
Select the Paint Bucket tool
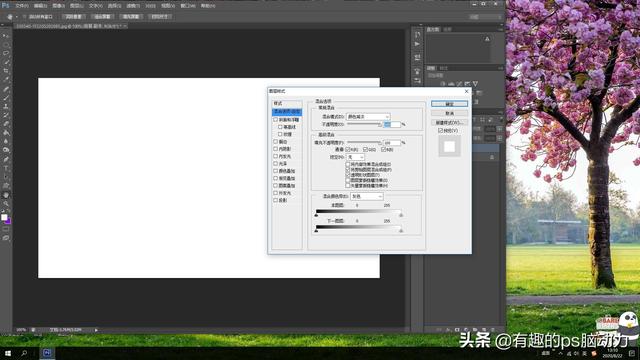[6, 133]
